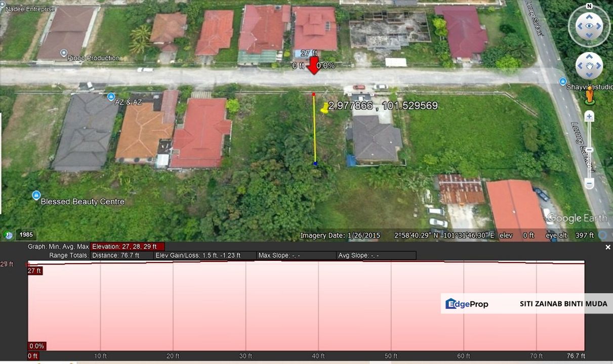The width and height of the screenshot is (613, 364).
Task: Select the orange Pegman Street View icon
Action: coord(589,96)
